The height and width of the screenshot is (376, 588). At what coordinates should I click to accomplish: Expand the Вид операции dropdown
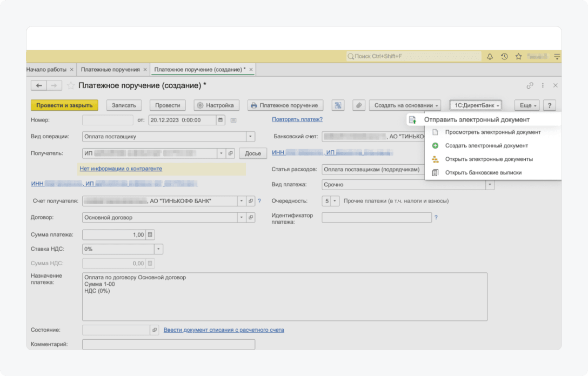click(250, 137)
